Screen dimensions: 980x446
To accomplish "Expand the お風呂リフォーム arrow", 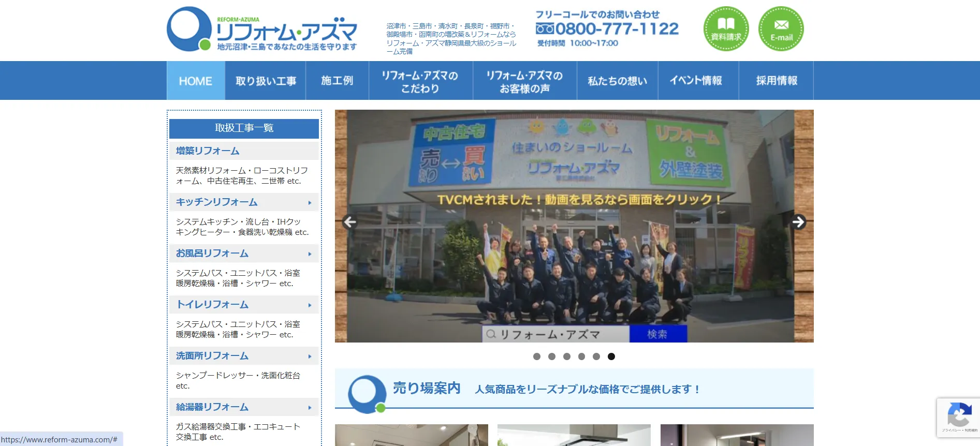I will coord(310,254).
